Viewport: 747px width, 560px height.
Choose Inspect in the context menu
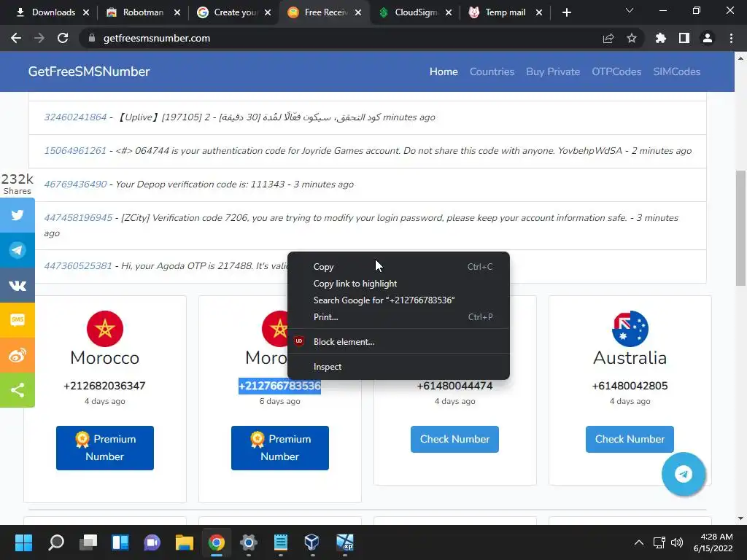click(x=398, y=366)
